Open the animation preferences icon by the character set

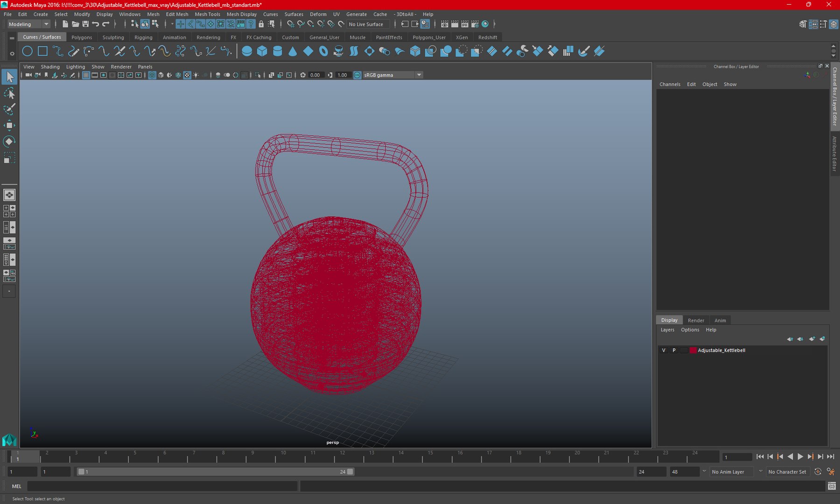[831, 472]
